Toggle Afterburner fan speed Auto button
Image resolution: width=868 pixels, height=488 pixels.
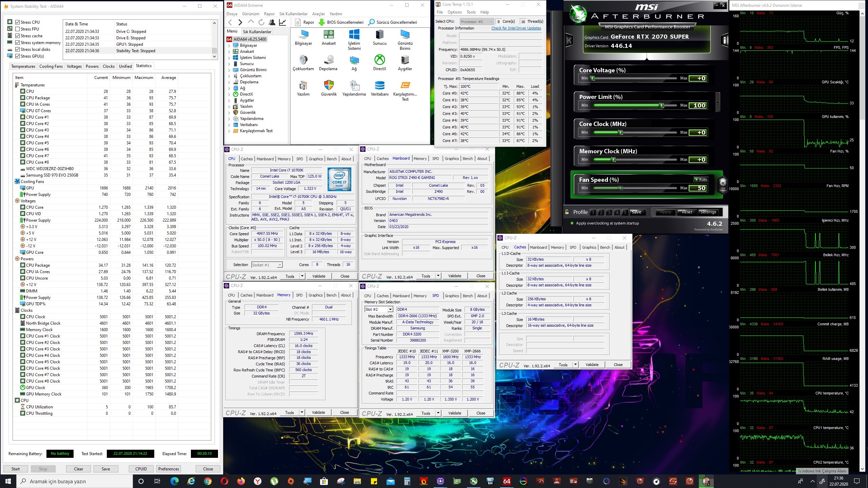point(701,180)
